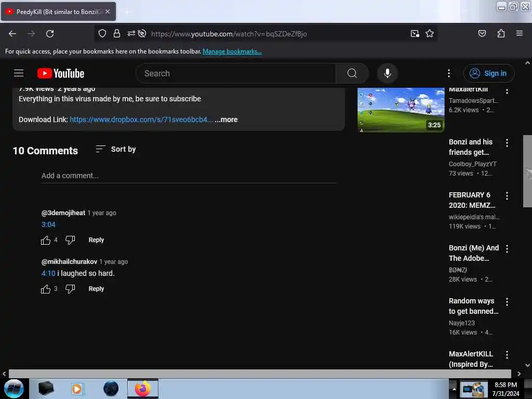
Task: Click the site padlock security icon
Action: click(117, 33)
